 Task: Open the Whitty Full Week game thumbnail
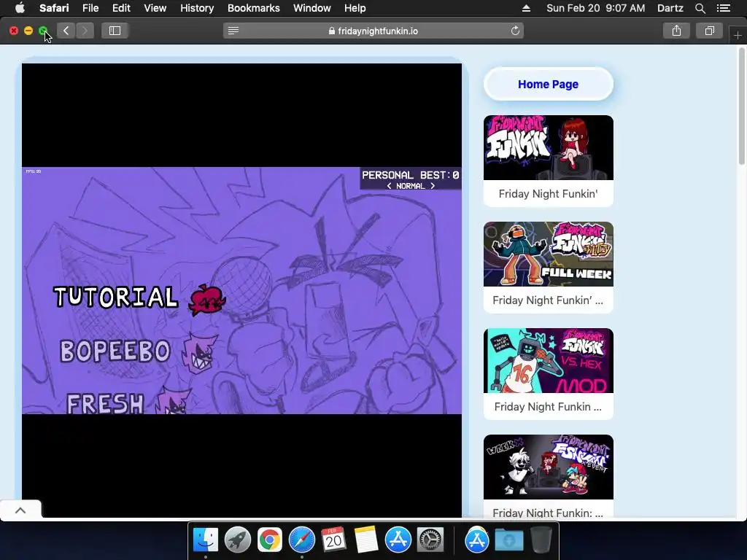click(x=549, y=254)
